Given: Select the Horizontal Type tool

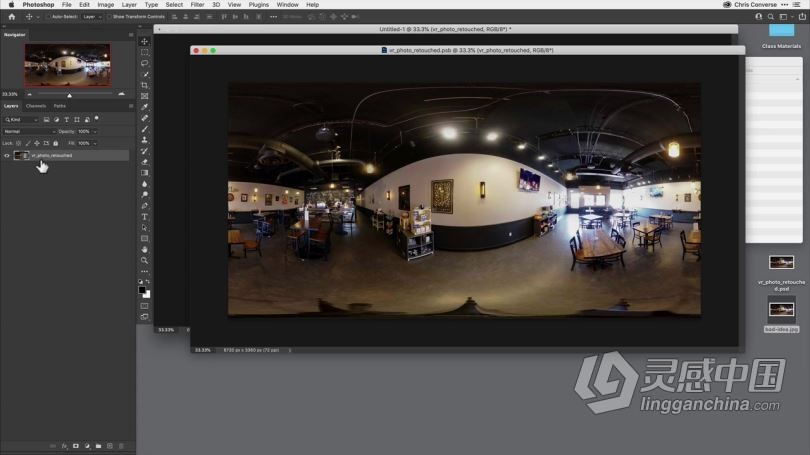Looking at the screenshot, I should point(145,217).
